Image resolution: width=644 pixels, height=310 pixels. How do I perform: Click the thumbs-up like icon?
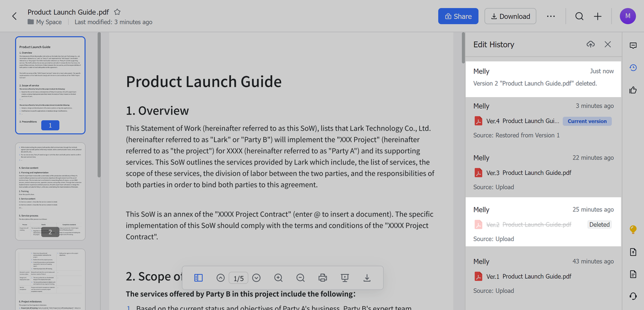[x=633, y=90]
